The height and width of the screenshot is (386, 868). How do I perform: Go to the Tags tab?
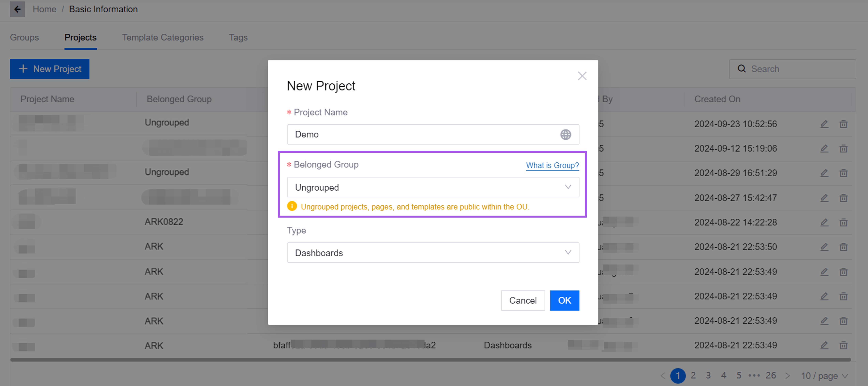tap(238, 37)
